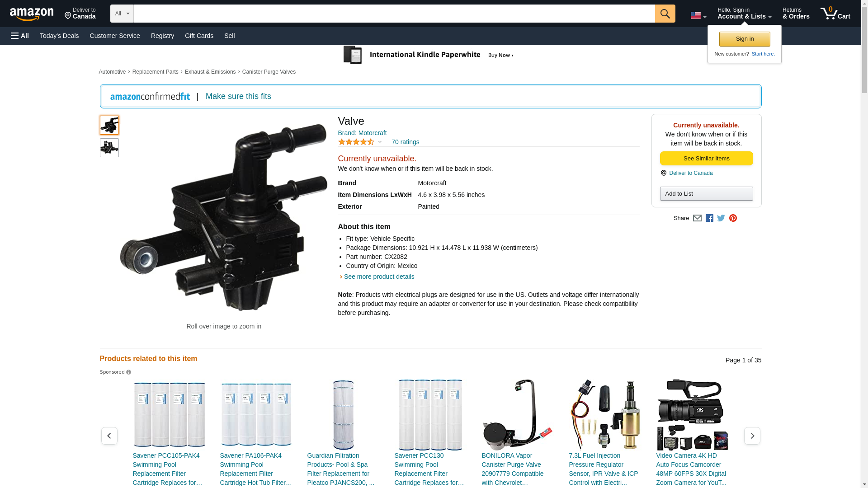The height and width of the screenshot is (488, 868).
Task: Expand See more product details
Action: [378, 277]
